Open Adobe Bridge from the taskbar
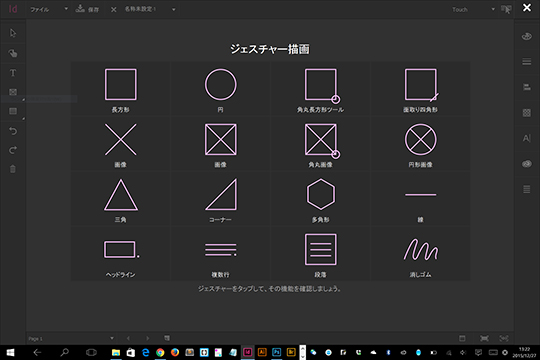The width and height of the screenshot is (540, 360). (x=291, y=352)
